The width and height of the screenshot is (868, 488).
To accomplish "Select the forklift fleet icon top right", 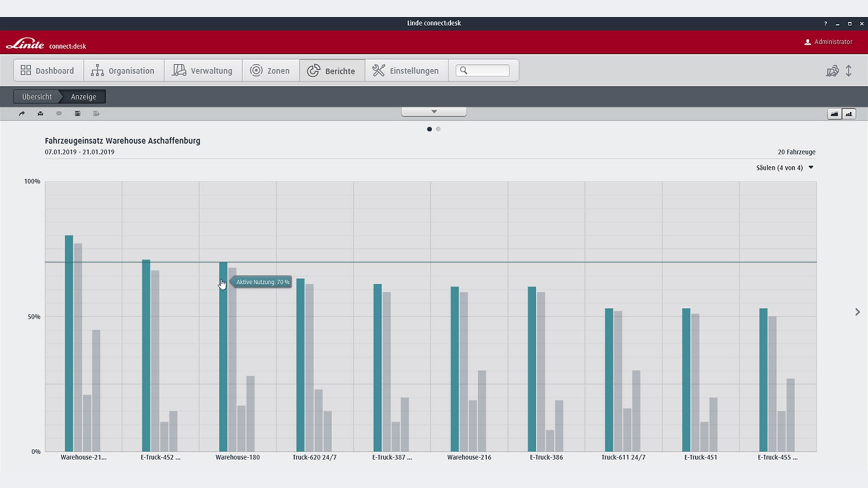I will tap(832, 70).
